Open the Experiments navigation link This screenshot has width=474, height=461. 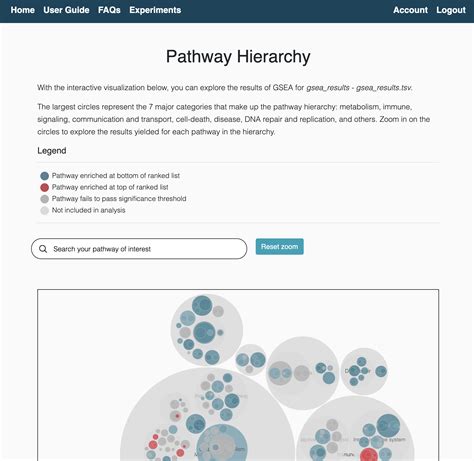point(155,10)
